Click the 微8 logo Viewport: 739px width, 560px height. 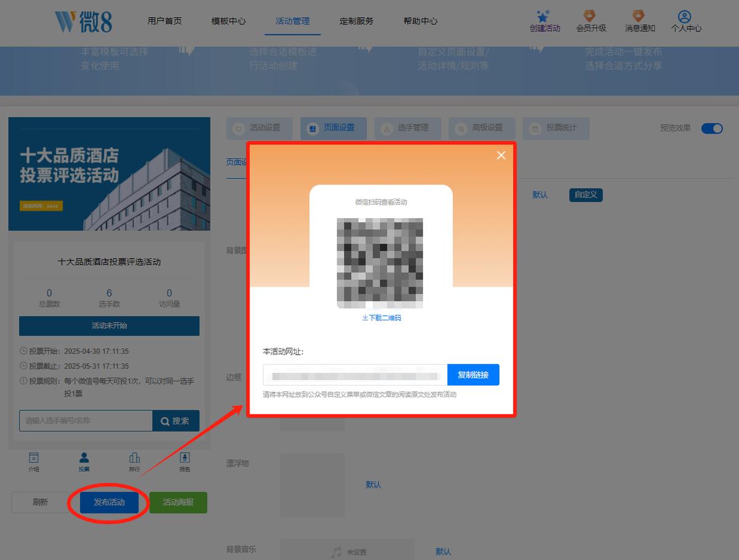(83, 21)
